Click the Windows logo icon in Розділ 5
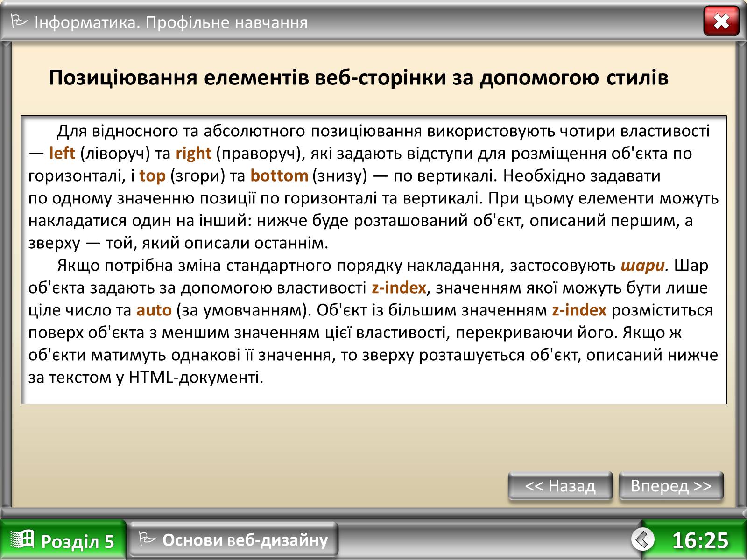Screen dimensions: 747x560 (22, 539)
